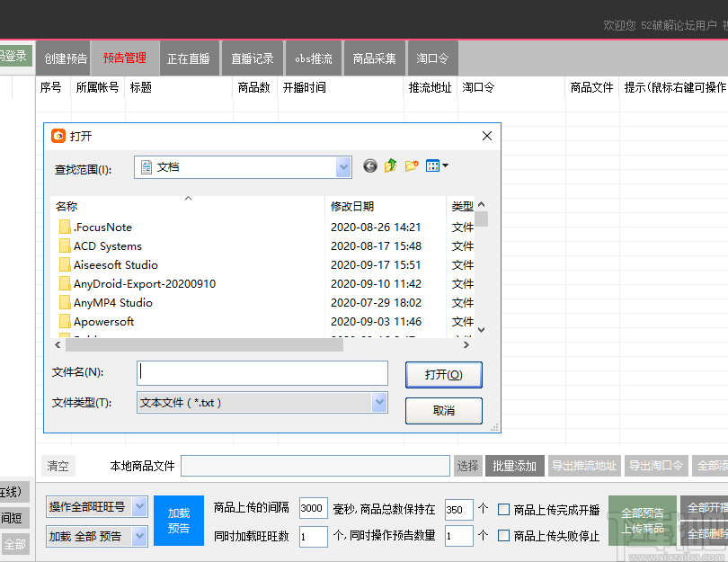Click the ACD Systems folder icon
The width and height of the screenshot is (728, 562).
pos(65,246)
